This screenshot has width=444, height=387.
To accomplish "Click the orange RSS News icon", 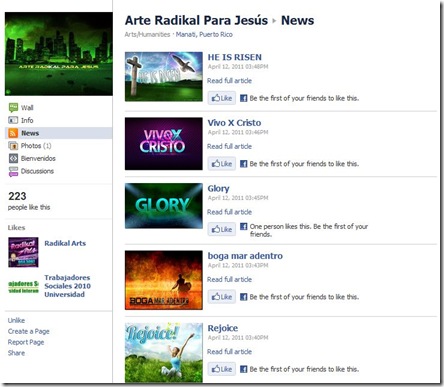I will [x=13, y=133].
